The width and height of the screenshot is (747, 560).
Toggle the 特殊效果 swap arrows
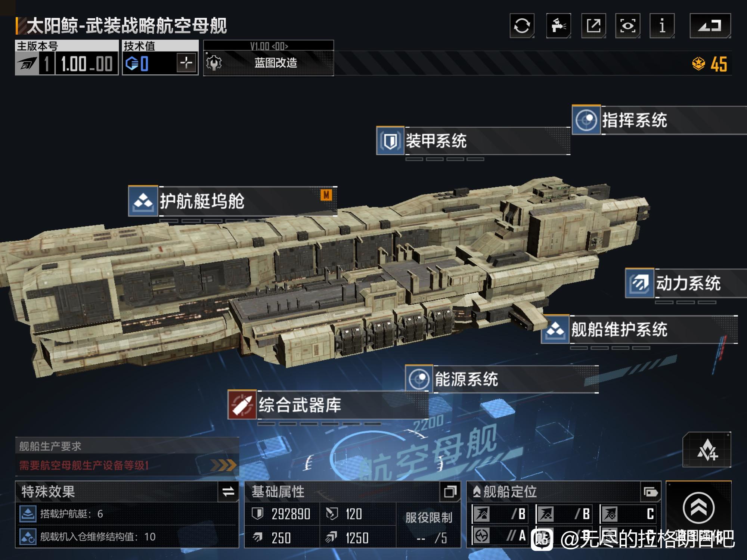[x=228, y=492]
